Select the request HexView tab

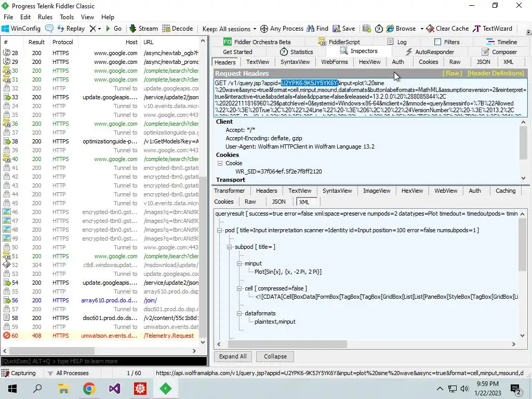pos(369,62)
